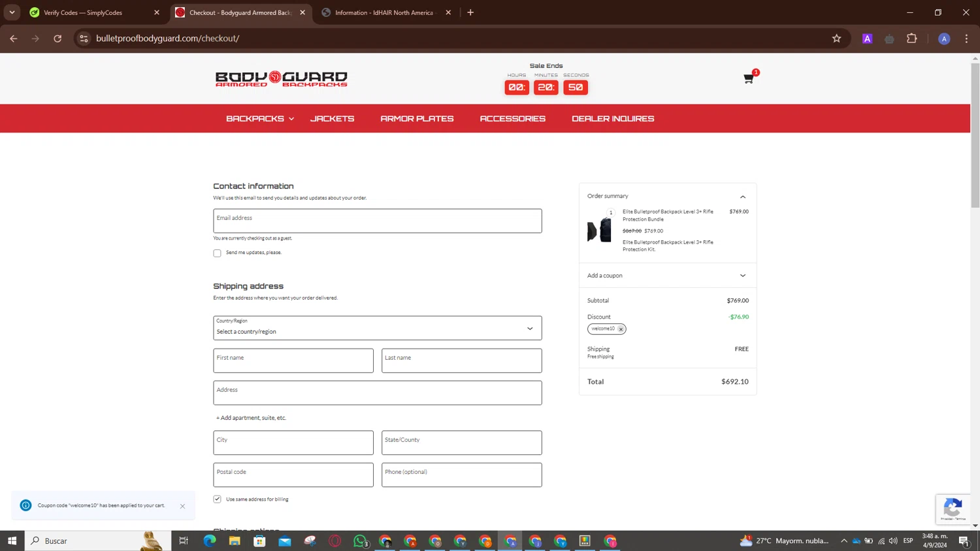
Task: Open a new browser tab
Action: click(x=470, y=12)
